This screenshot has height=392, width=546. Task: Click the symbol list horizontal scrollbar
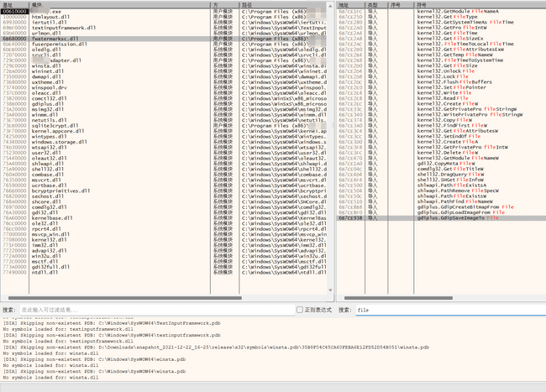398,298
